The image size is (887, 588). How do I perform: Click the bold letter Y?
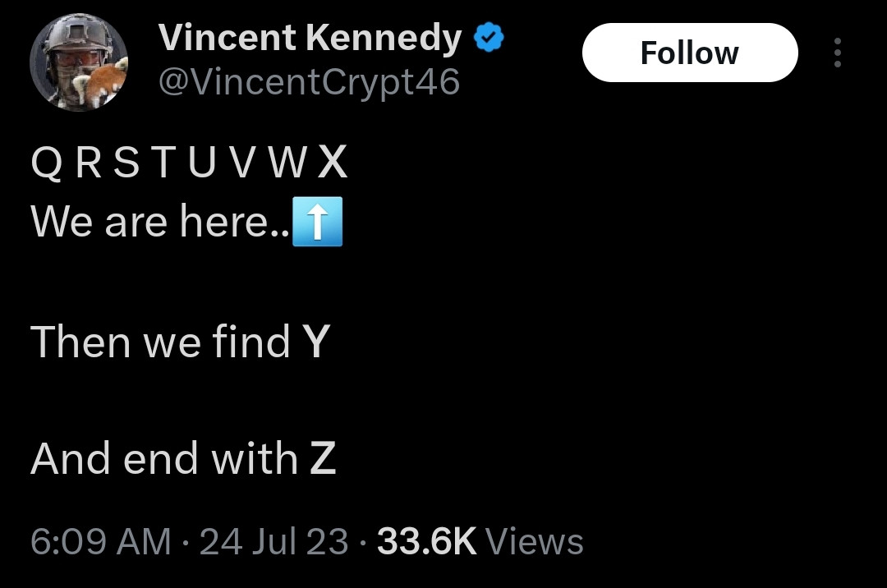pos(315,342)
